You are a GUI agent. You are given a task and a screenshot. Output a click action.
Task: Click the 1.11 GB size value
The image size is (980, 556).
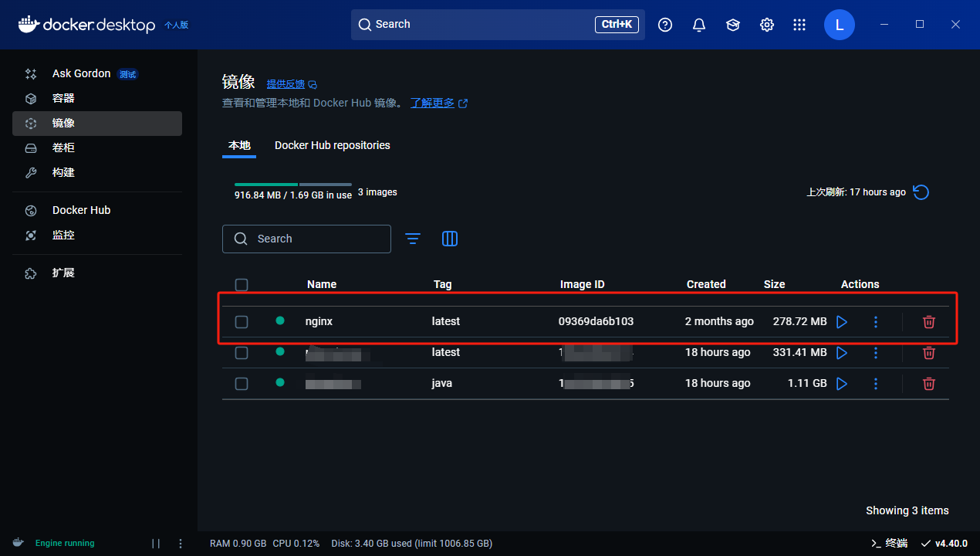pos(807,383)
